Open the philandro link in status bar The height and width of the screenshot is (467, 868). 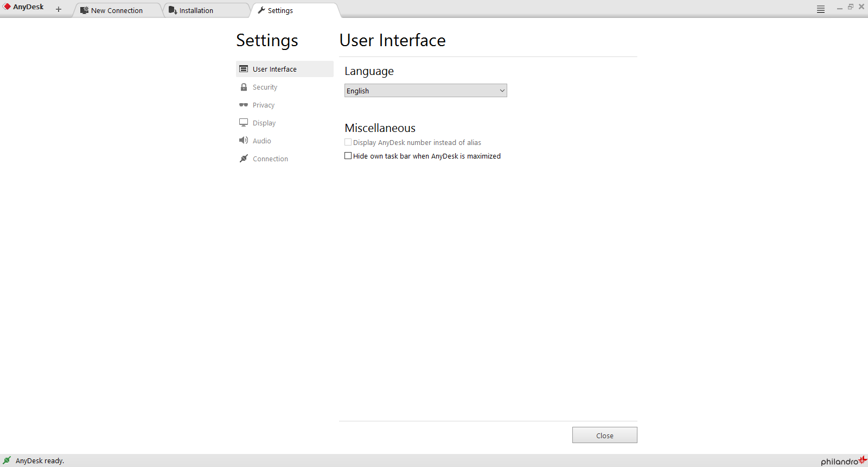coord(844,461)
